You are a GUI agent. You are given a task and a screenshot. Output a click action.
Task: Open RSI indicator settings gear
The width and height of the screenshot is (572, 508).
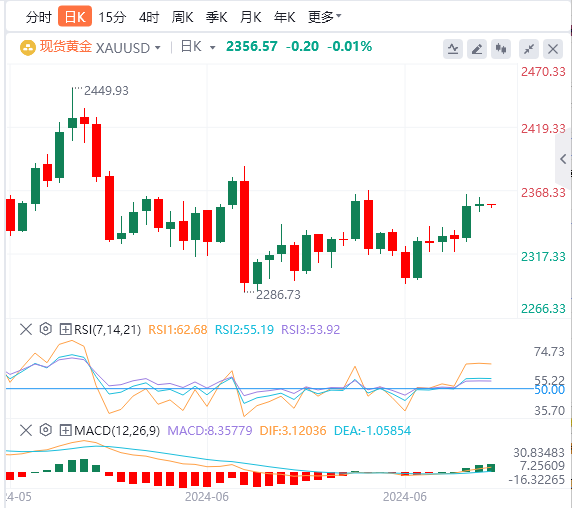[x=46, y=329]
